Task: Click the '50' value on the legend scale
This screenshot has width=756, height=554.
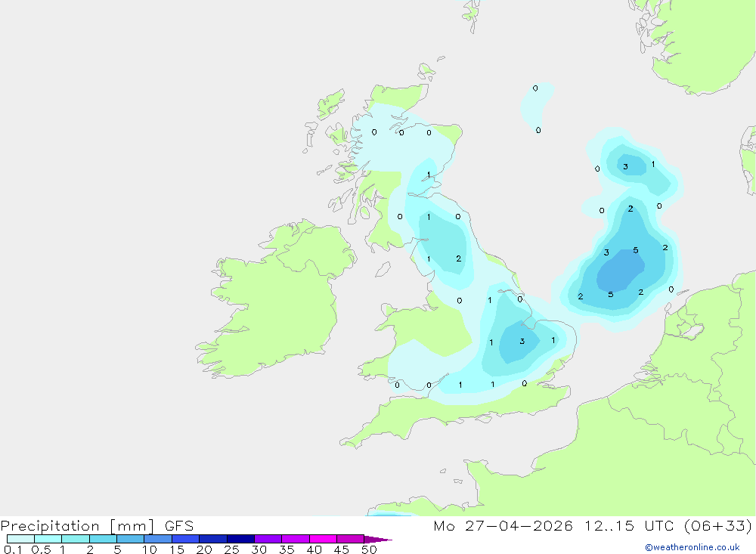Action: pyautogui.click(x=369, y=549)
